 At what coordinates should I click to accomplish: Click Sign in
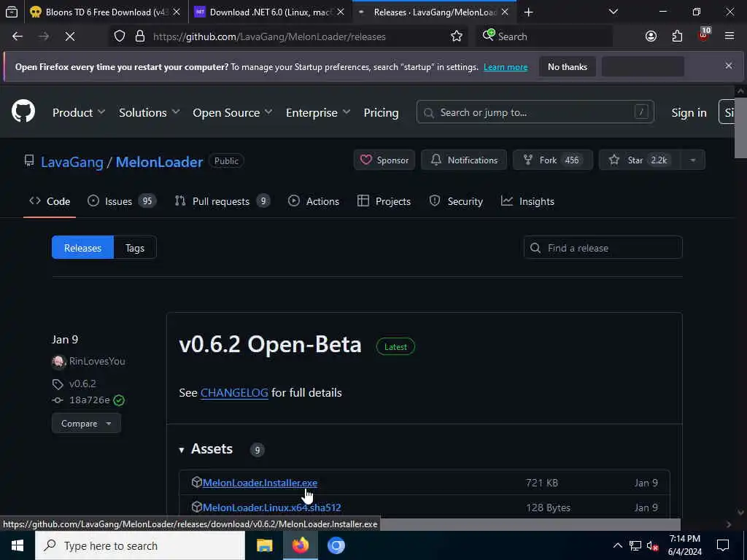pyautogui.click(x=689, y=112)
